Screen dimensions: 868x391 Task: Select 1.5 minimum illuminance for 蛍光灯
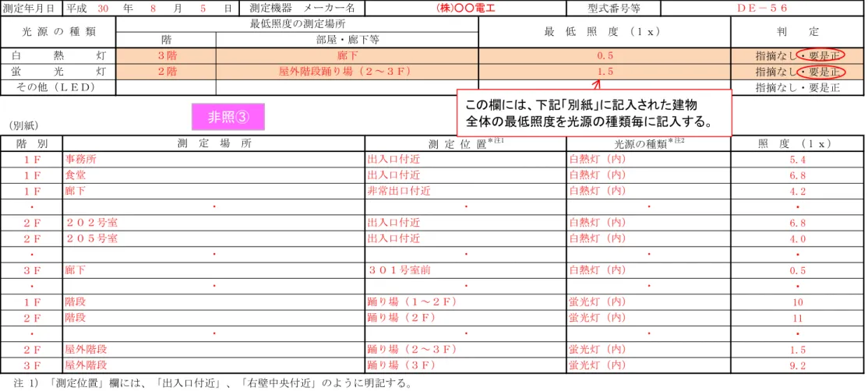pyautogui.click(x=605, y=72)
